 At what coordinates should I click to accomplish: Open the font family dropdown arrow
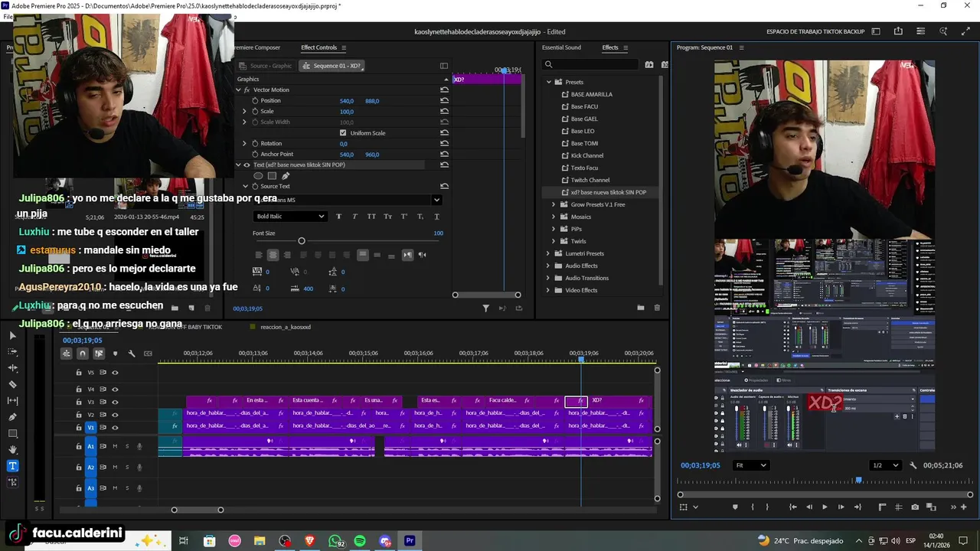436,200
